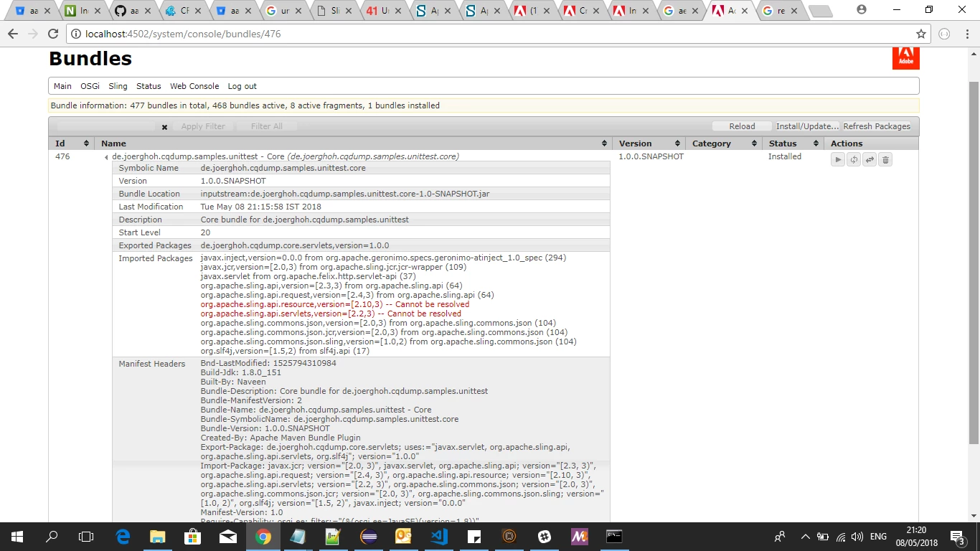Open the Web Console menu
The width and height of the screenshot is (980, 551).
coord(194,86)
